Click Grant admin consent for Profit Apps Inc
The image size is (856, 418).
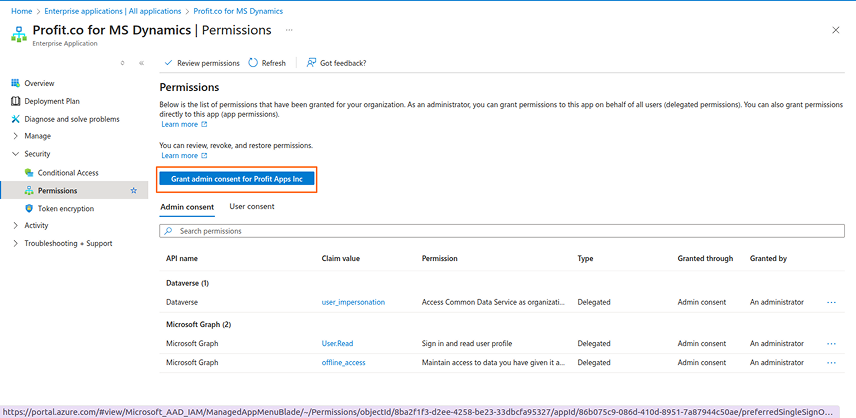[x=237, y=179]
